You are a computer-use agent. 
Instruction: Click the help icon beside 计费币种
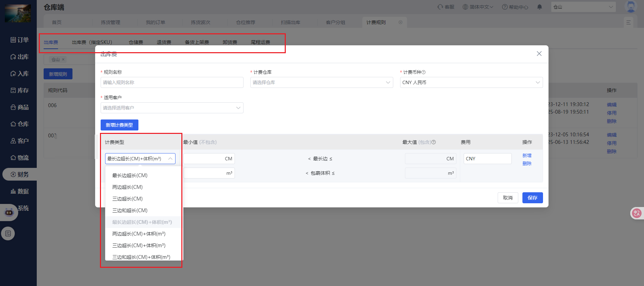point(423,72)
